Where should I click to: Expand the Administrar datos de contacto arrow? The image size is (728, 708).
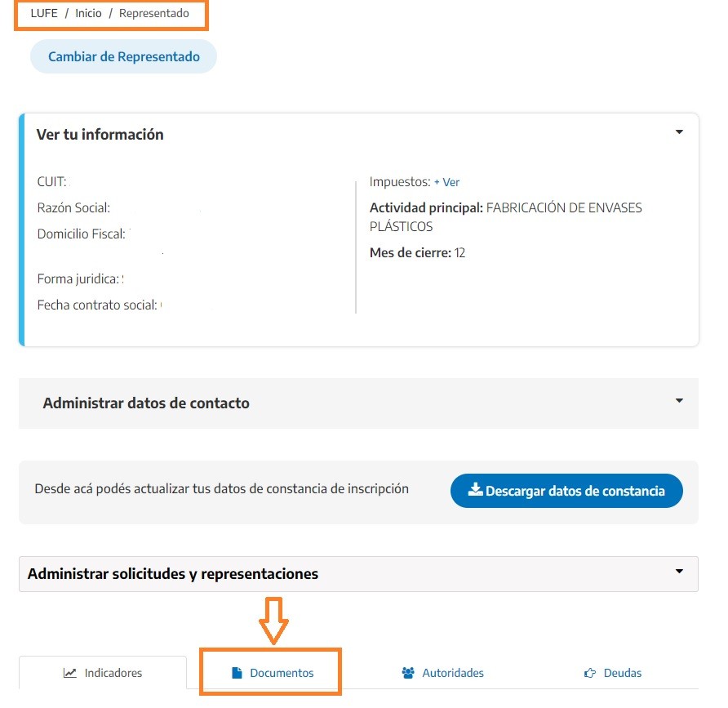[679, 400]
